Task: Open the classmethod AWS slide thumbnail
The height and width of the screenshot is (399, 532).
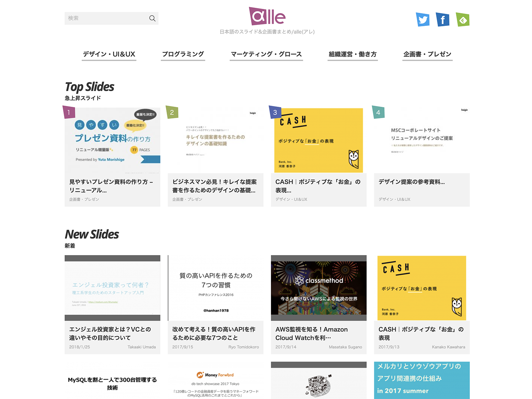Action: pos(319,288)
